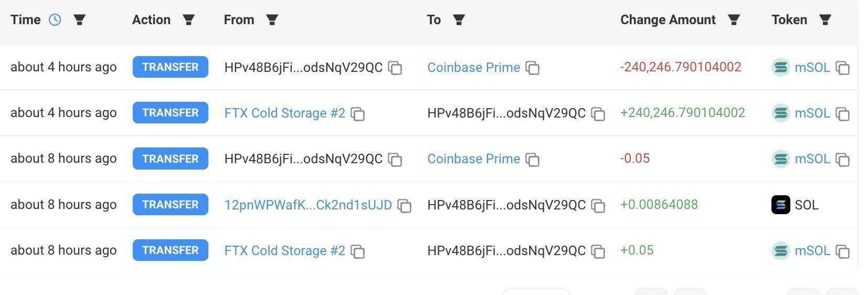The image size is (868, 295).
Task: Open the 12pnWPWafK...Ck2nd1sUJD address link
Action: point(308,205)
